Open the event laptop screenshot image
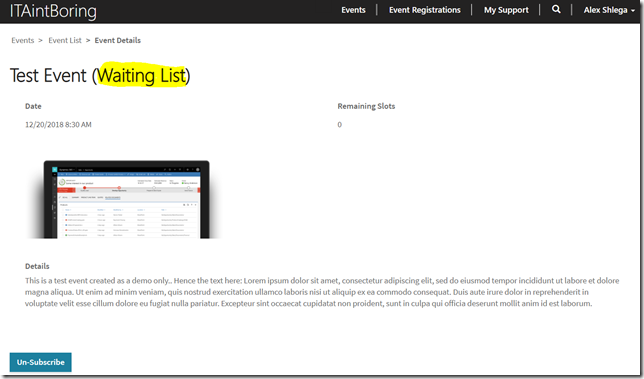Viewport: 644px width, 379px height. [125, 199]
